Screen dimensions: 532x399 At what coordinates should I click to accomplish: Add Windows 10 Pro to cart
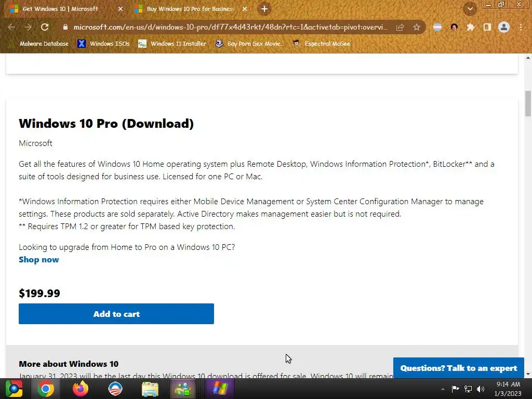coord(116,314)
